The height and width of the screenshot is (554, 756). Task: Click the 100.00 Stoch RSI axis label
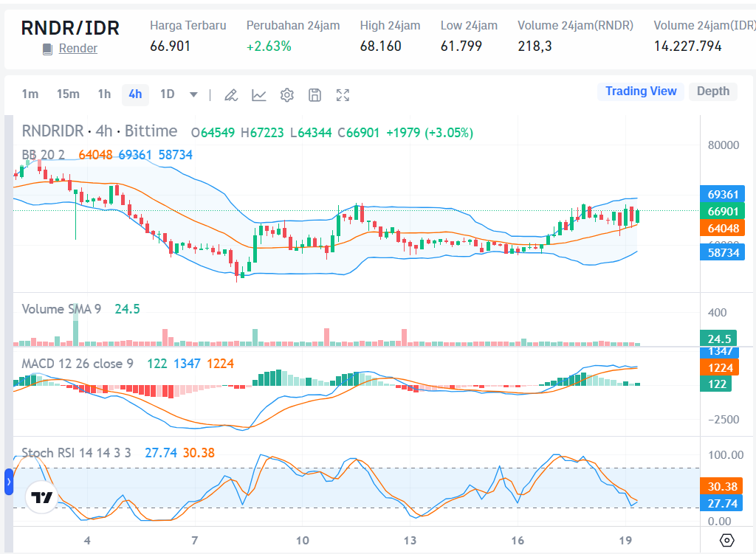726,454
